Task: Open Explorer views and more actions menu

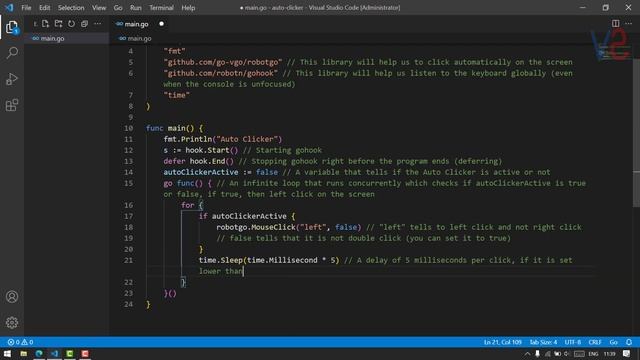Action: tap(98, 24)
